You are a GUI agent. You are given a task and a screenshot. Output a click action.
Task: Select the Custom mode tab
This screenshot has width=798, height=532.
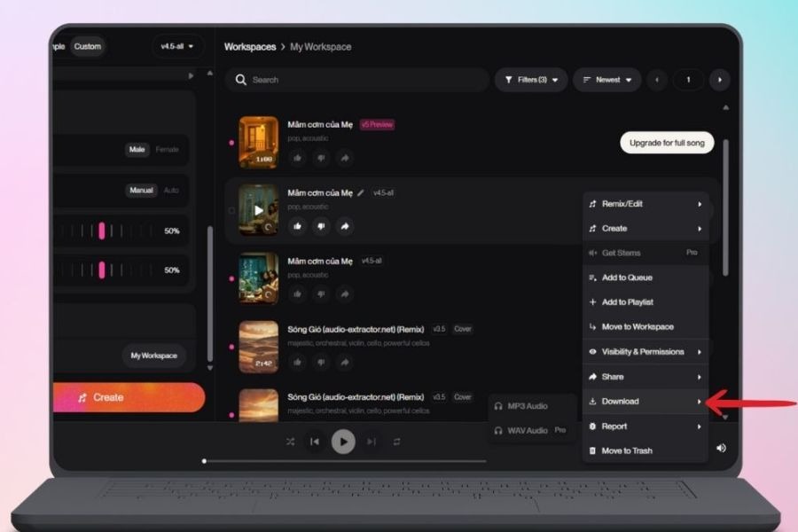tap(87, 46)
